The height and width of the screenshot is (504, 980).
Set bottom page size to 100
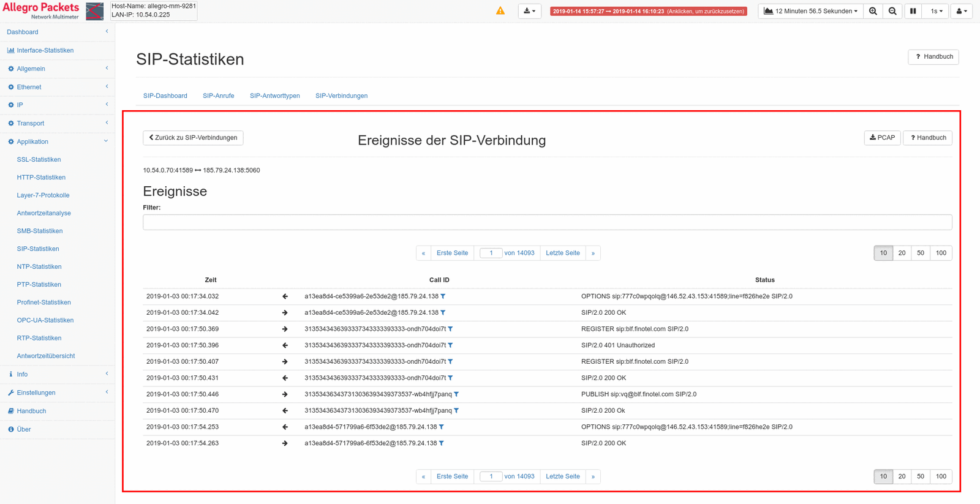click(941, 476)
